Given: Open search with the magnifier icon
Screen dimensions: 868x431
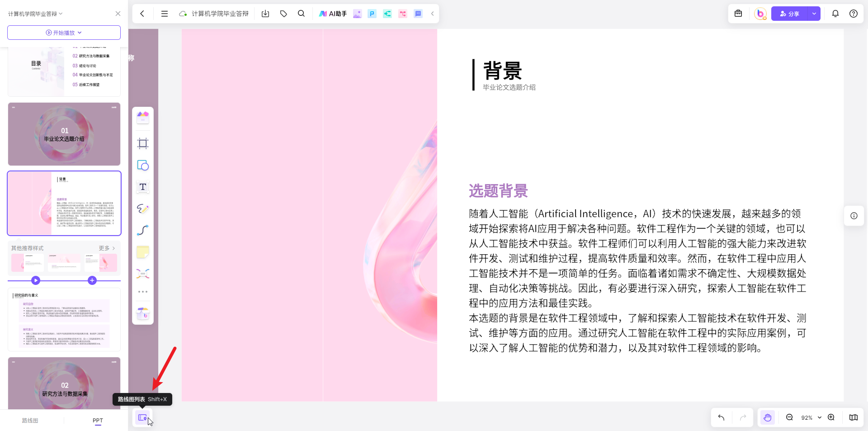Looking at the screenshot, I should tap(302, 14).
